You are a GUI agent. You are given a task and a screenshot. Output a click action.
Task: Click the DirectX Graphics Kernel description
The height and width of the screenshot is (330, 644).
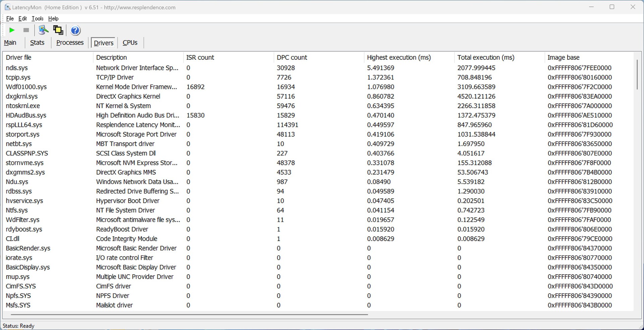pyautogui.click(x=128, y=96)
